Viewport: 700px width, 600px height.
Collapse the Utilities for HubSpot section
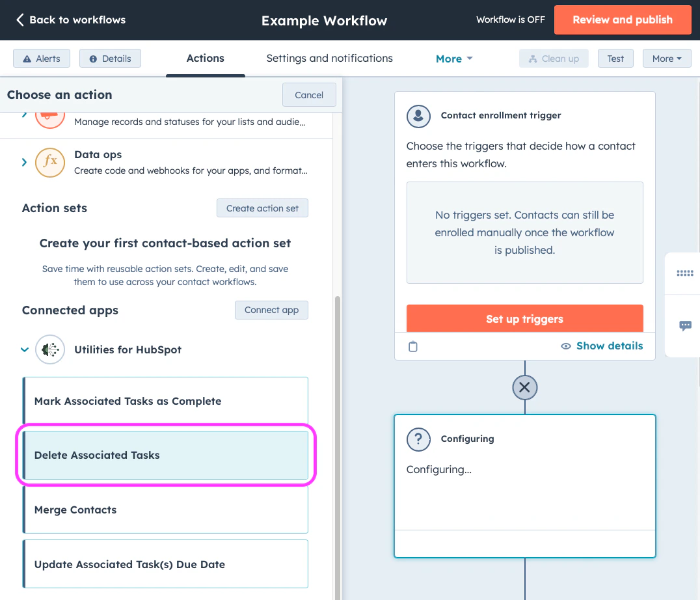click(x=24, y=349)
